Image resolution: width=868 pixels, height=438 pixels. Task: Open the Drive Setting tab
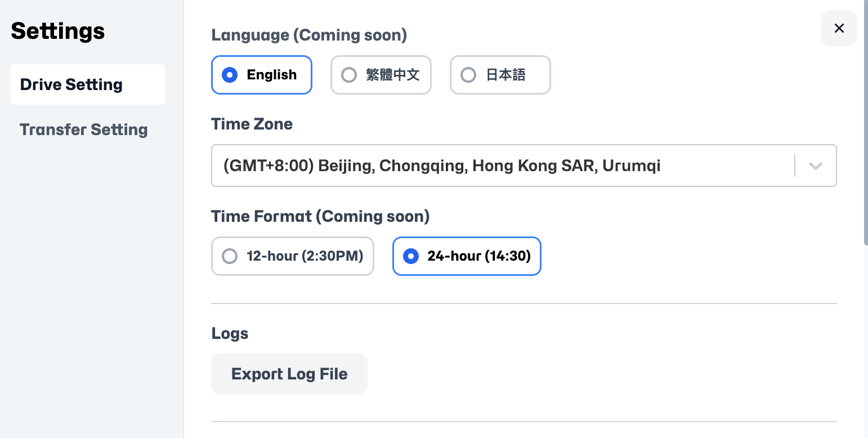pos(88,84)
